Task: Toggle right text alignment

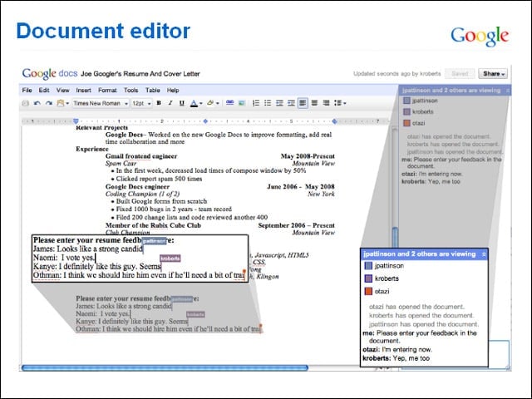Action: click(326, 103)
